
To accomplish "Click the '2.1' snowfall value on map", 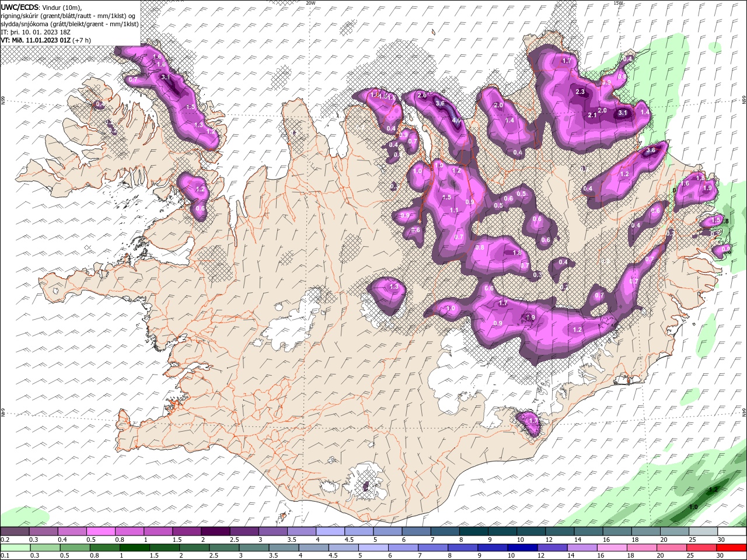I will (x=592, y=115).
